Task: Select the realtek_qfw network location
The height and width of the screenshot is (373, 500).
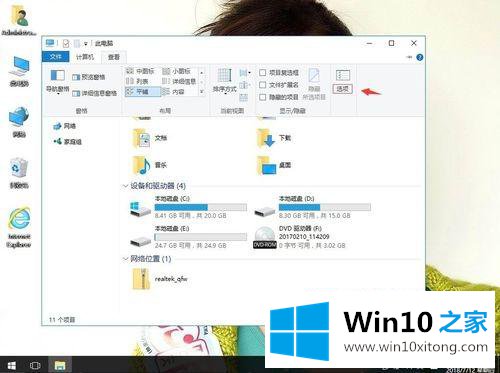Action: (160, 279)
